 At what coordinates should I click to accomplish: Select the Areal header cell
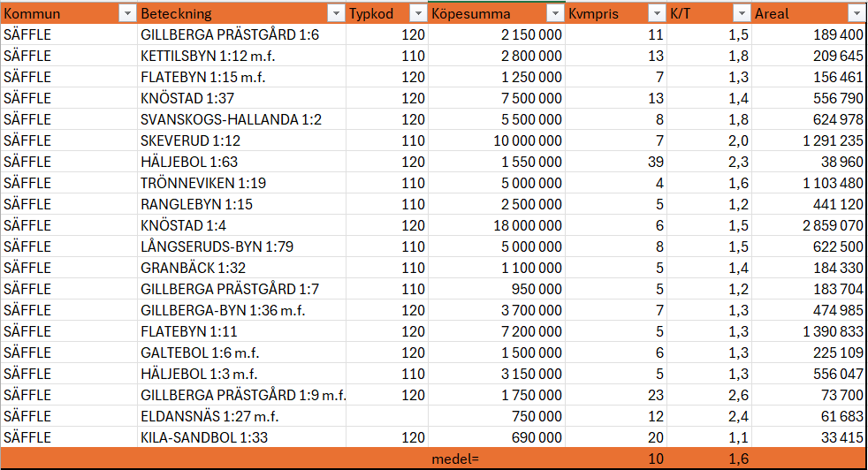tap(809, 13)
